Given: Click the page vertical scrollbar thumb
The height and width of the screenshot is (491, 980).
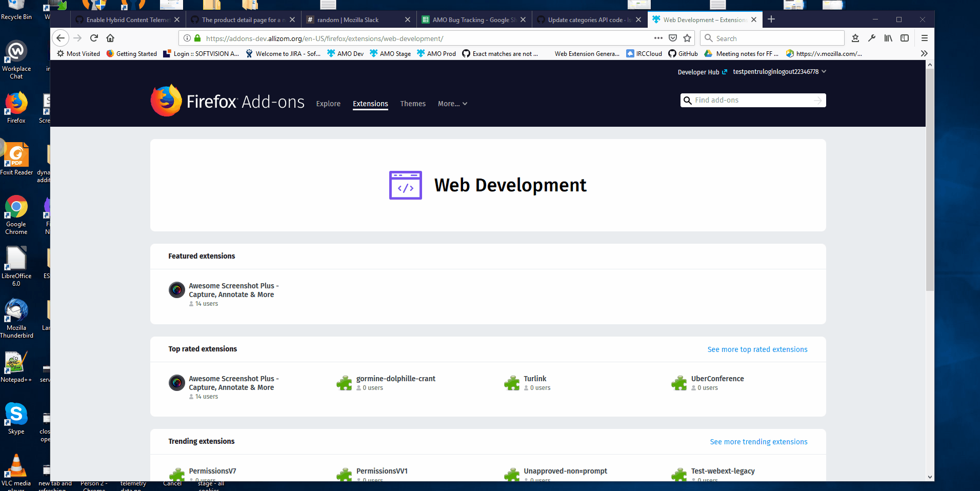Looking at the screenshot, I should point(930,180).
